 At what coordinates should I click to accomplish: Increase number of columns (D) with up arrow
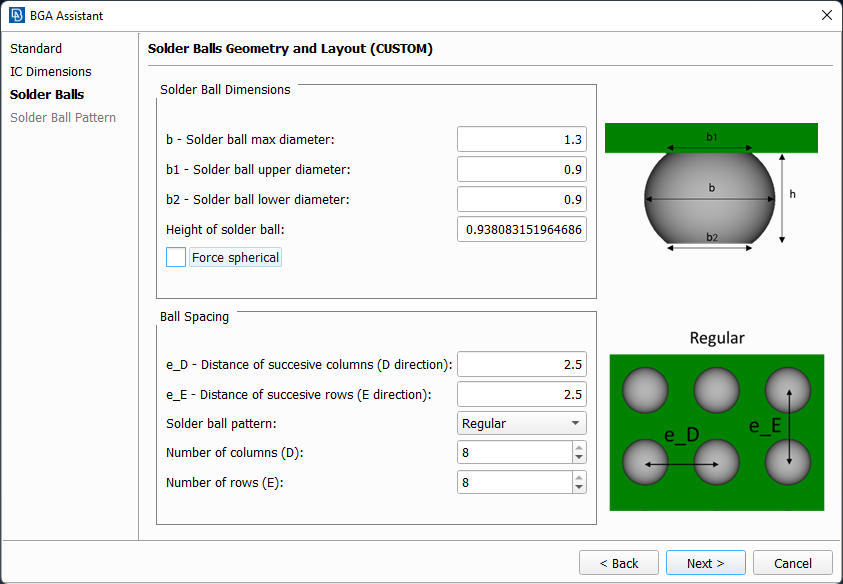click(579, 447)
